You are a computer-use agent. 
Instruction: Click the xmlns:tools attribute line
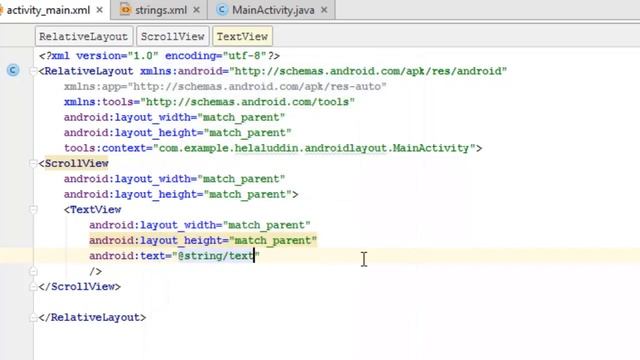click(209, 102)
